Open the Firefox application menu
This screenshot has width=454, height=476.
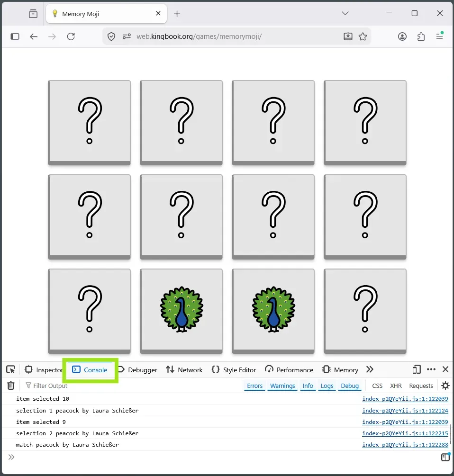click(440, 36)
